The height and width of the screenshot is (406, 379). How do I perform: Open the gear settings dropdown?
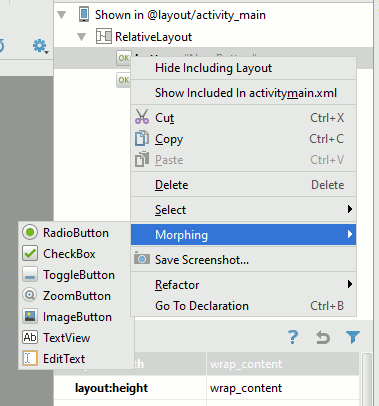point(41,46)
